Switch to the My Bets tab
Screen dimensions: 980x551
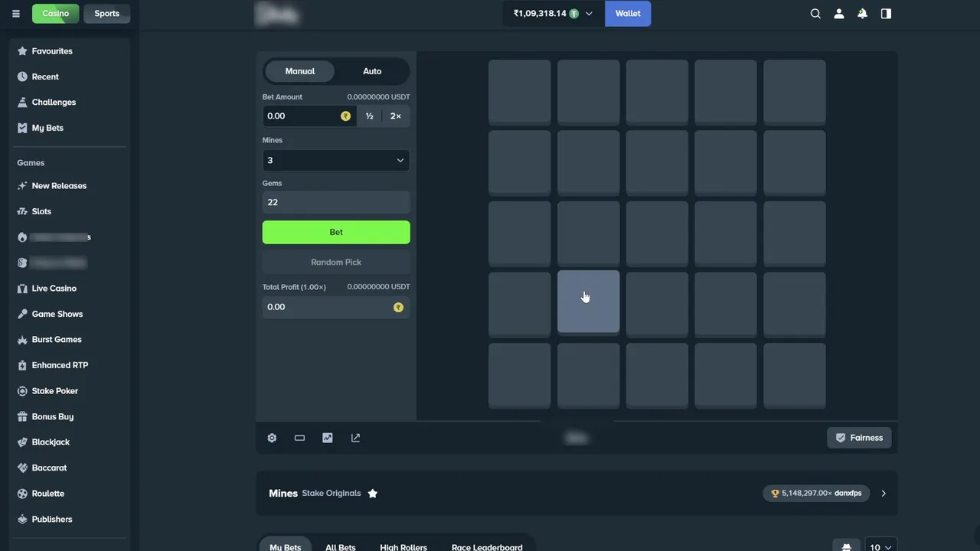[x=286, y=546]
